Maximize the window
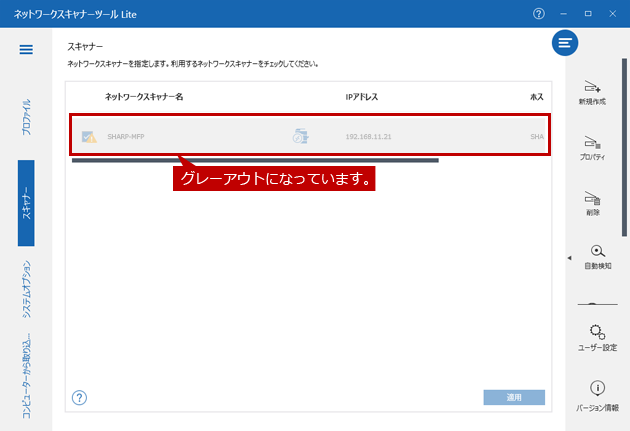The height and width of the screenshot is (431, 630). tap(588, 14)
